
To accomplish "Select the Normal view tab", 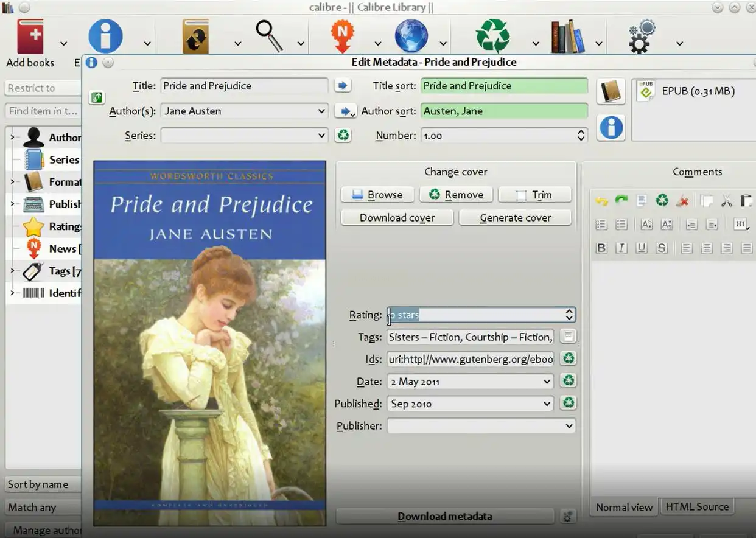I will 624,507.
